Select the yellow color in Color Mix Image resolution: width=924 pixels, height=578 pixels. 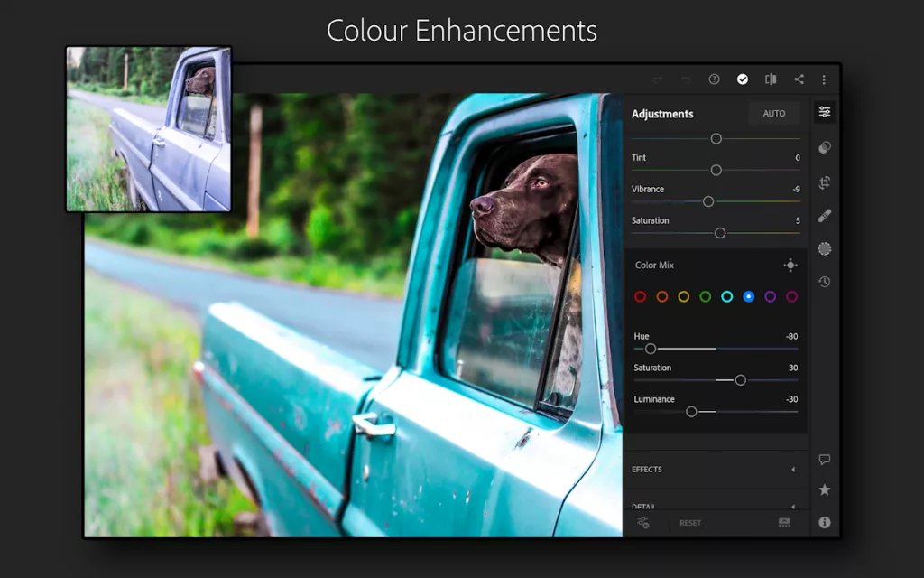684,296
